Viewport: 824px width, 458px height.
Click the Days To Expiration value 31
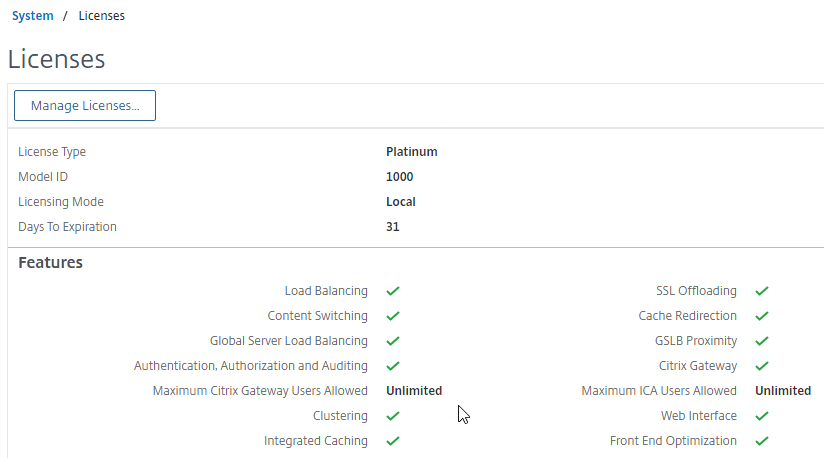393,227
